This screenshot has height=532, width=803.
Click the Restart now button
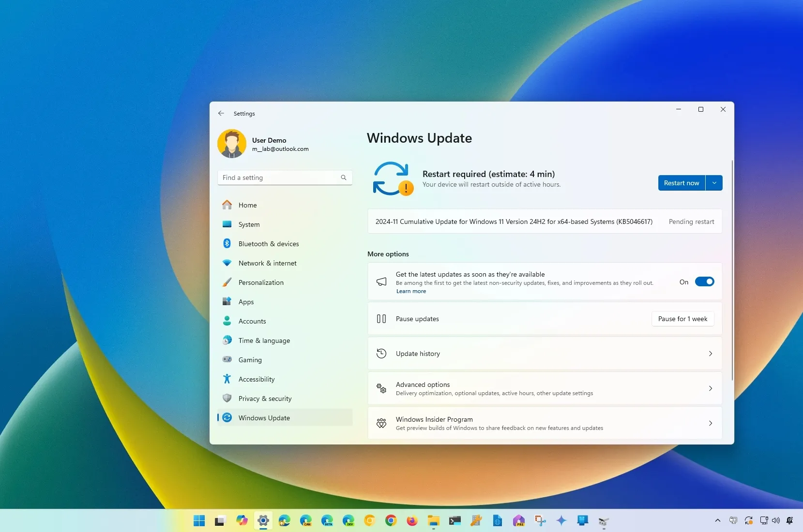click(x=682, y=183)
